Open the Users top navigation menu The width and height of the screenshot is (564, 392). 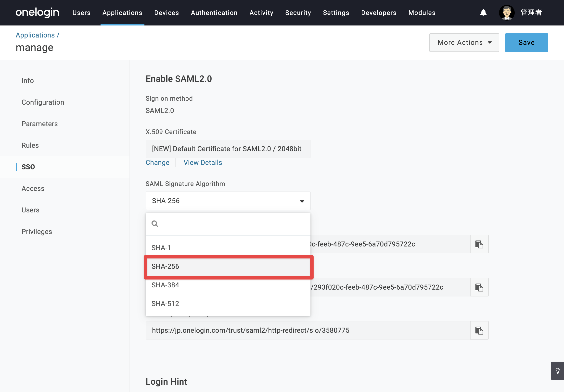(x=81, y=12)
